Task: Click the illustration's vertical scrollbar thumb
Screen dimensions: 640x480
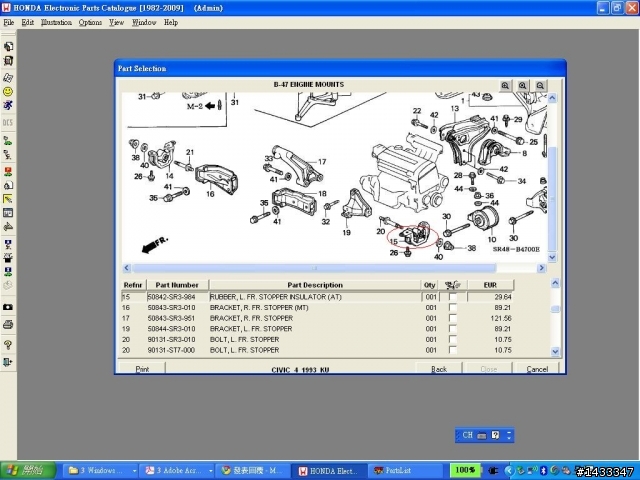Action: tap(552, 198)
